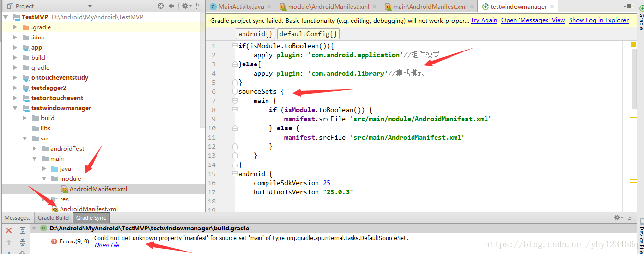
Task: Expand the .idea folder
Action: click(15, 38)
